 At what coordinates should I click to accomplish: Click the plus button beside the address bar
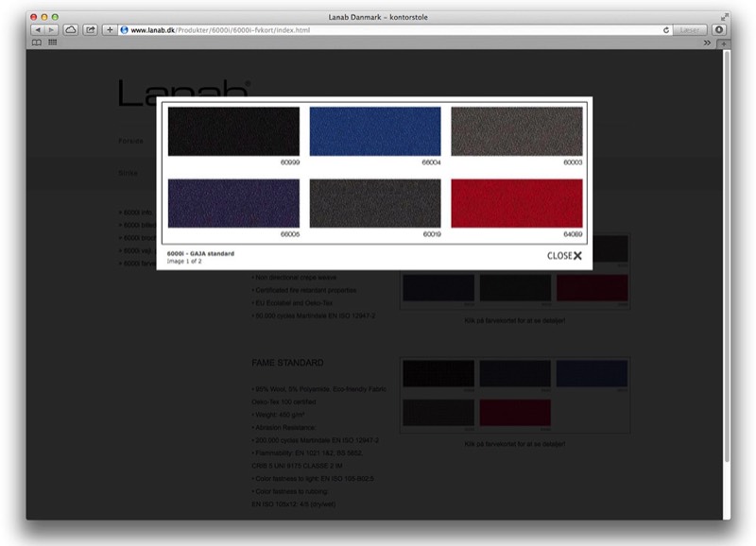point(110,30)
